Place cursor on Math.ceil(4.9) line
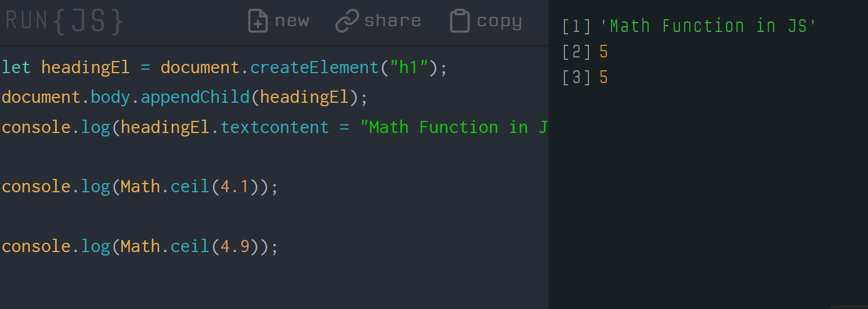This screenshot has height=309, width=868. click(140, 247)
